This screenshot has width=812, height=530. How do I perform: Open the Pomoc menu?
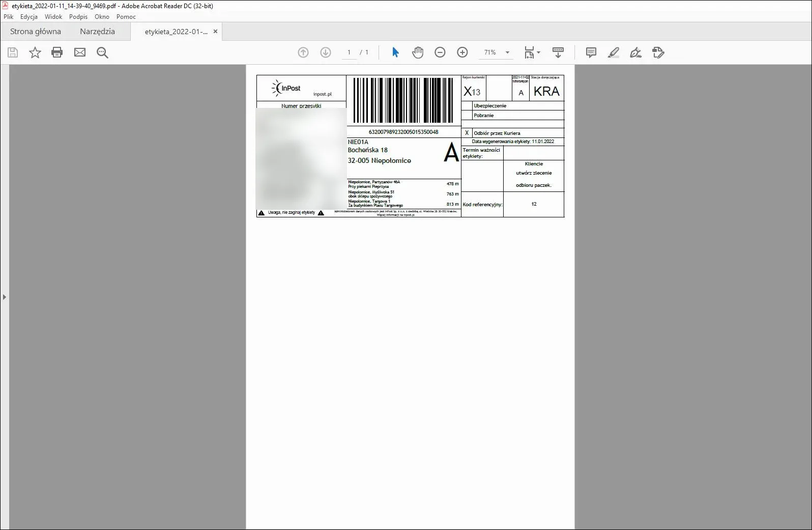tap(126, 17)
